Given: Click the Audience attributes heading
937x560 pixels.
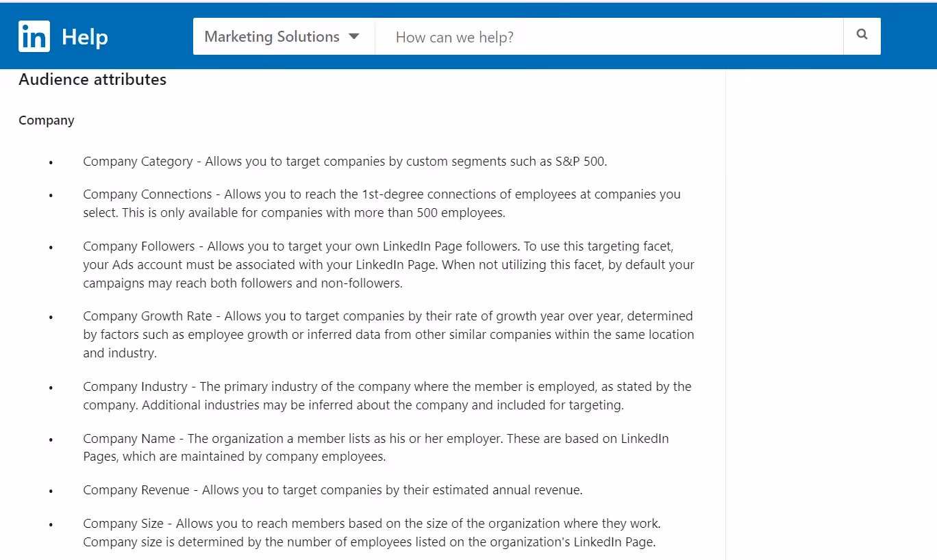Looking at the screenshot, I should coord(92,79).
